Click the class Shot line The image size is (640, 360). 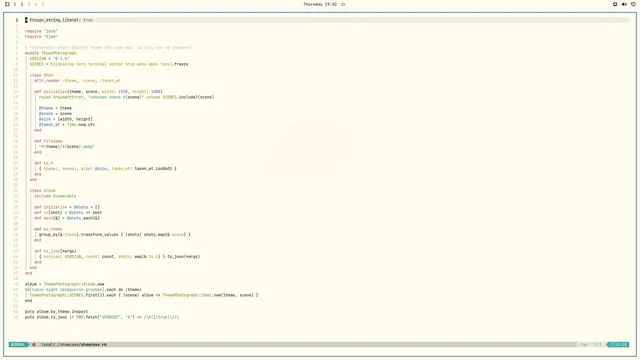(41, 75)
